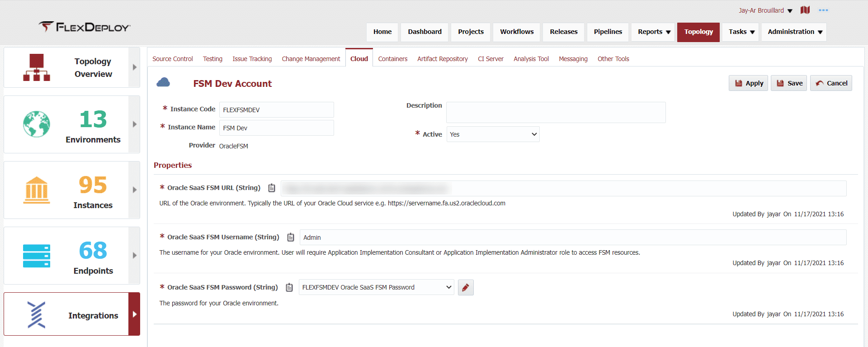868x347 pixels.
Task: Open the Jay-Ar Brouillard user menu
Action: 765,10
